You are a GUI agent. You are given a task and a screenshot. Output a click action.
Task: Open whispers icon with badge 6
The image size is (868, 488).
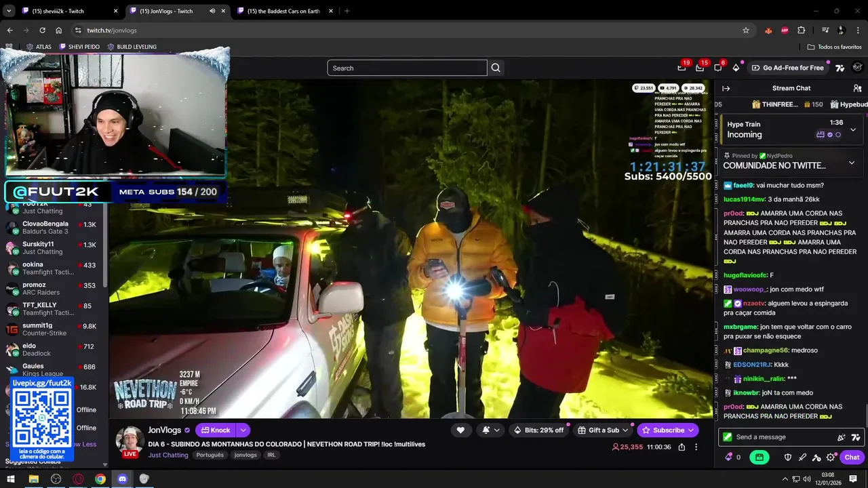click(718, 68)
